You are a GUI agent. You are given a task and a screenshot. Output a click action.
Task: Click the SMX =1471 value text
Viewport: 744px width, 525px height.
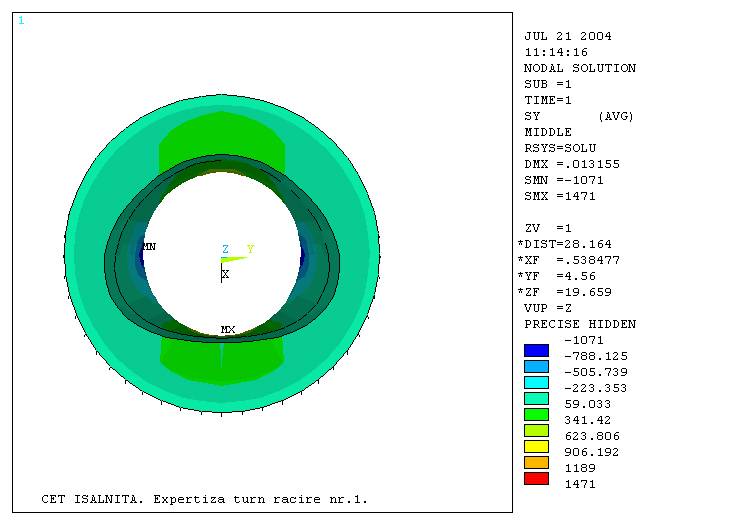pos(560,196)
